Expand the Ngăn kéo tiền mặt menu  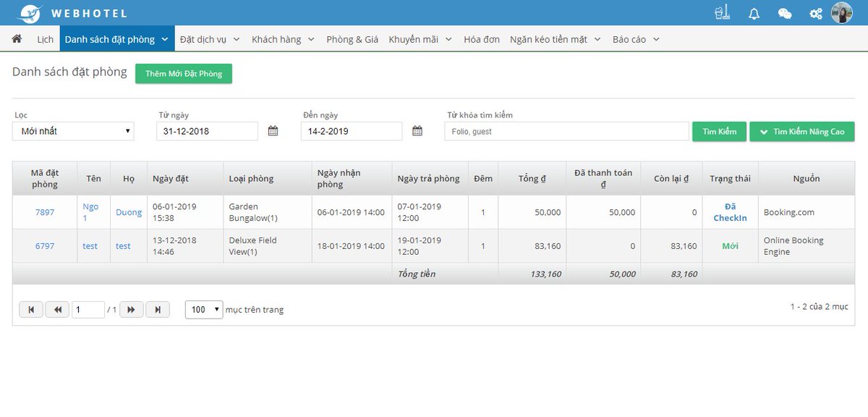coord(556,39)
